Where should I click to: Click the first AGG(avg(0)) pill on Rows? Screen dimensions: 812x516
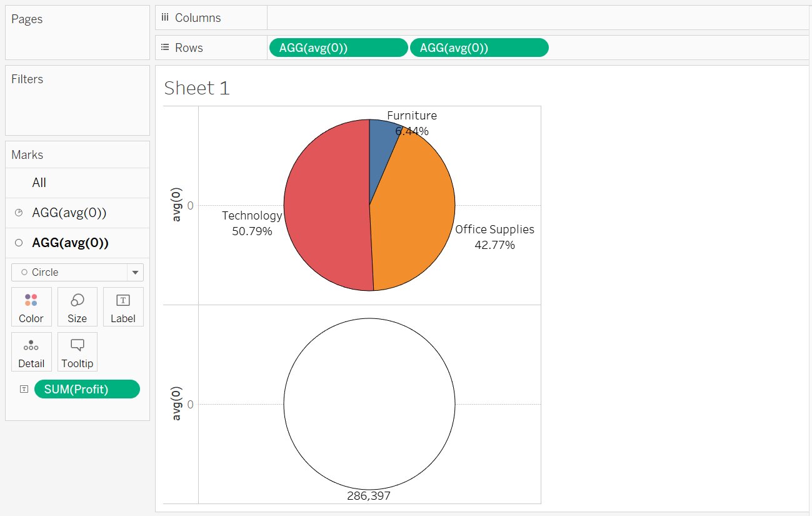338,48
